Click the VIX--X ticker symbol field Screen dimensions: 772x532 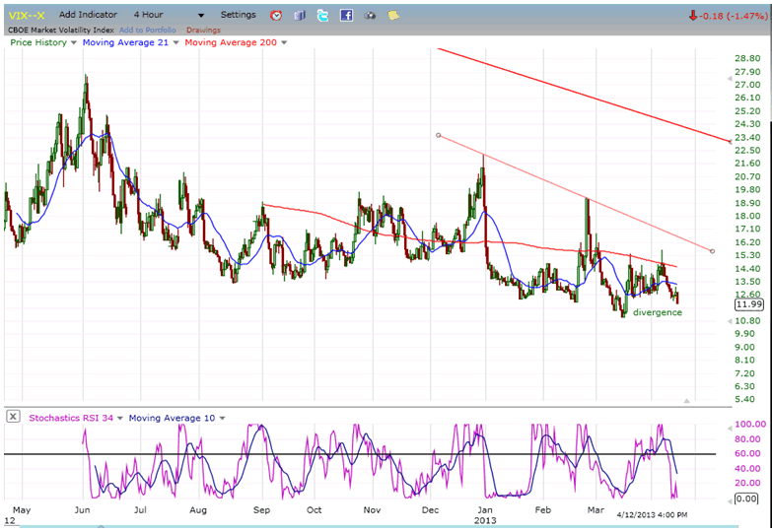pyautogui.click(x=27, y=15)
